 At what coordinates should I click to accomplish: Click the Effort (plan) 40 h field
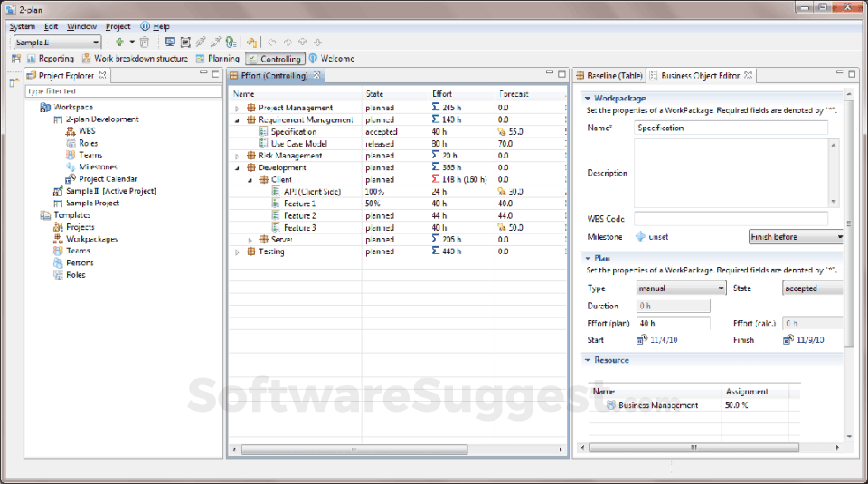coord(673,323)
